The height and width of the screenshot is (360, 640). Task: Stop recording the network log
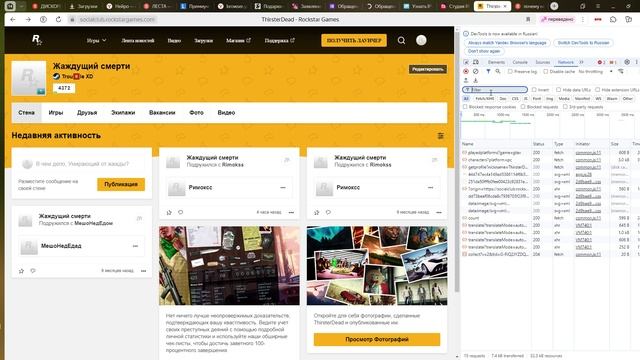(466, 71)
